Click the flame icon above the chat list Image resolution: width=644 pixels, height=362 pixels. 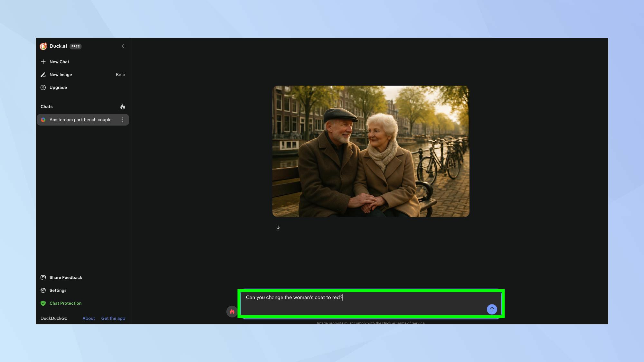[123, 107]
